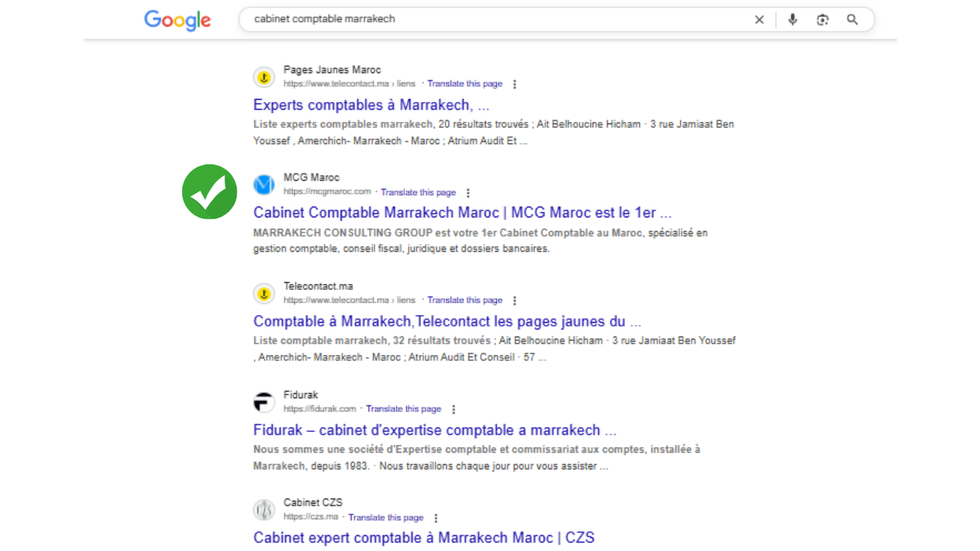This screenshot has width=980, height=551.
Task: Open 'Comptable à Marrakech,Telecontact' result
Action: click(448, 321)
